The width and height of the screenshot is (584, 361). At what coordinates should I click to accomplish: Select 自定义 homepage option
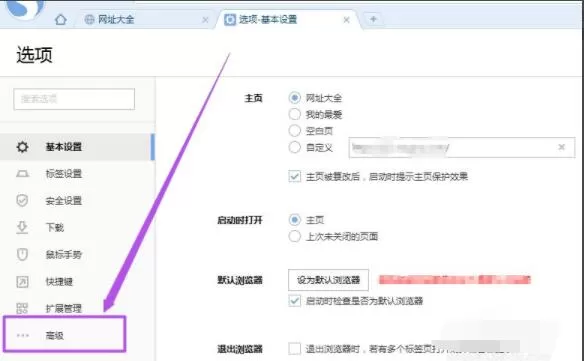click(x=294, y=147)
